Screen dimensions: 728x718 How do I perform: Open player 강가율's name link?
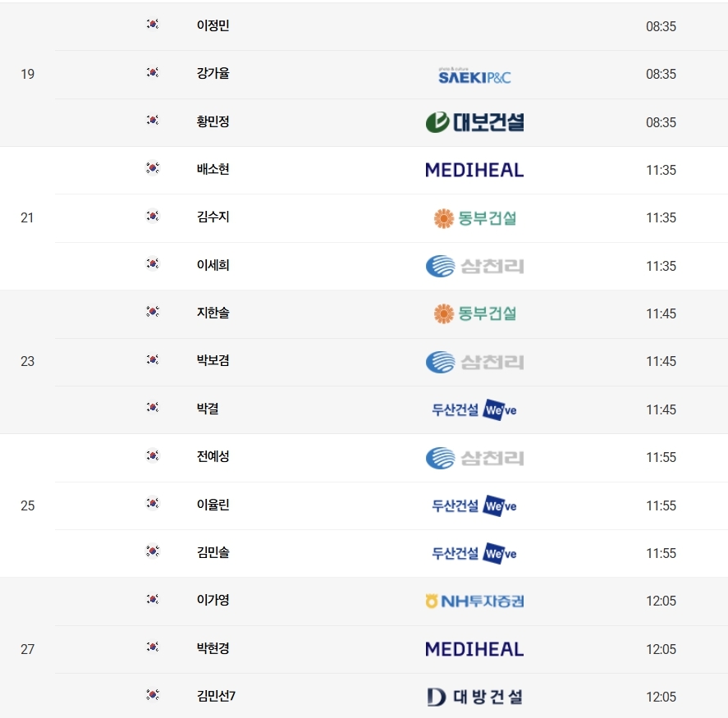coord(213,74)
